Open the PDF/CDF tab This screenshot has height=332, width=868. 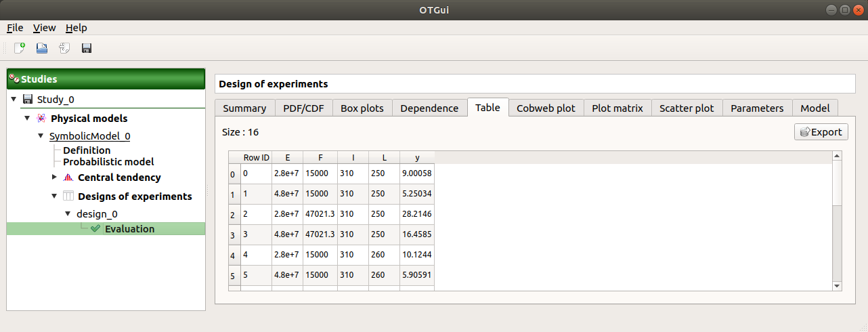[303, 108]
